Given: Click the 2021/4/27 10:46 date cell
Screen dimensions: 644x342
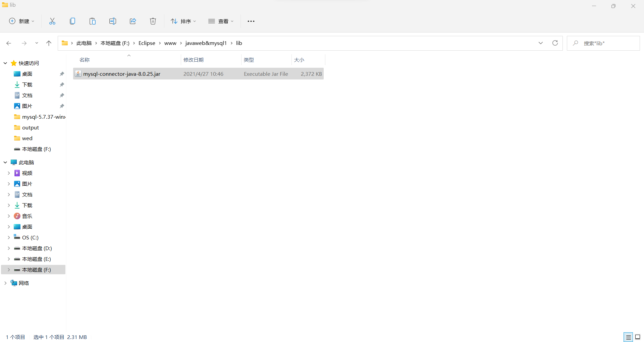Looking at the screenshot, I should pyautogui.click(x=203, y=74).
